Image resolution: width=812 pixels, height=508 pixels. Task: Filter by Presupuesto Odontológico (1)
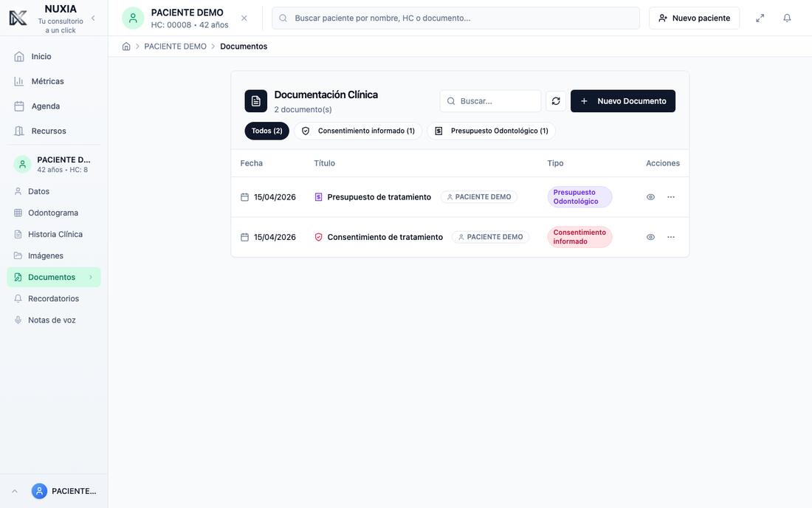(x=492, y=131)
